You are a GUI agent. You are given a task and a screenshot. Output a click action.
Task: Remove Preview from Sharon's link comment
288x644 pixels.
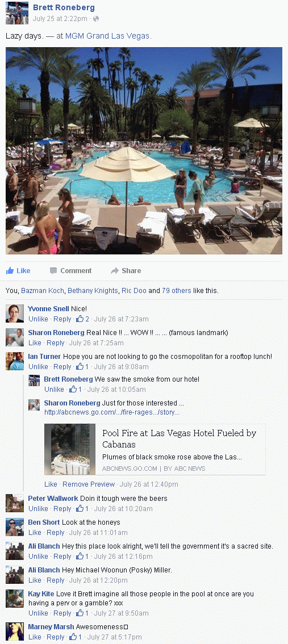[x=89, y=484]
